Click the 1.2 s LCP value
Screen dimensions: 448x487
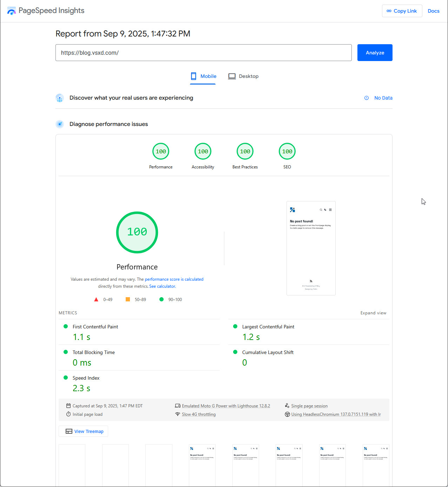click(x=251, y=337)
